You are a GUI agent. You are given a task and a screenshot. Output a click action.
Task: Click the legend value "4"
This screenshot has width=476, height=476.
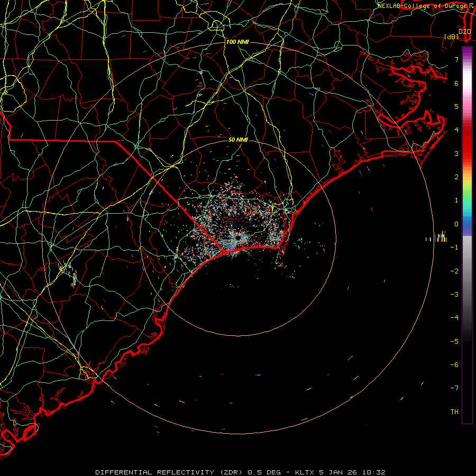(456, 130)
